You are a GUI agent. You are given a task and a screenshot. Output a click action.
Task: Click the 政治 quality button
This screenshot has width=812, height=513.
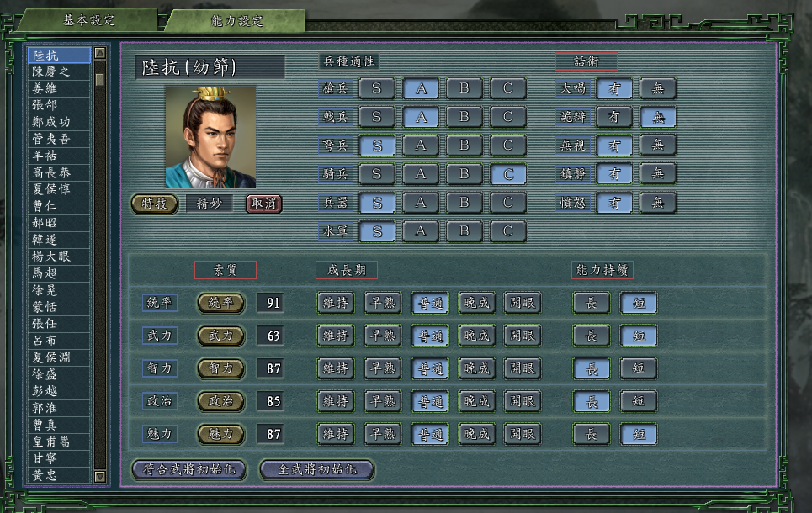pos(221,401)
